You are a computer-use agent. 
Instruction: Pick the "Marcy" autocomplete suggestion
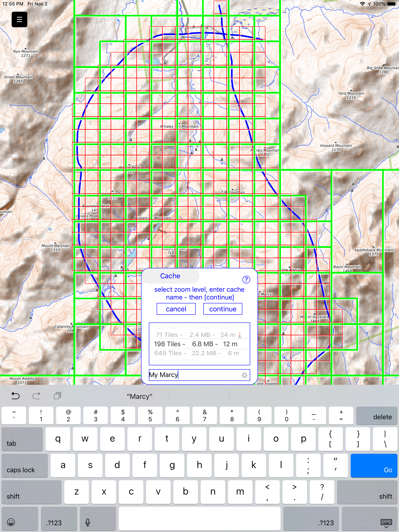[139, 396]
